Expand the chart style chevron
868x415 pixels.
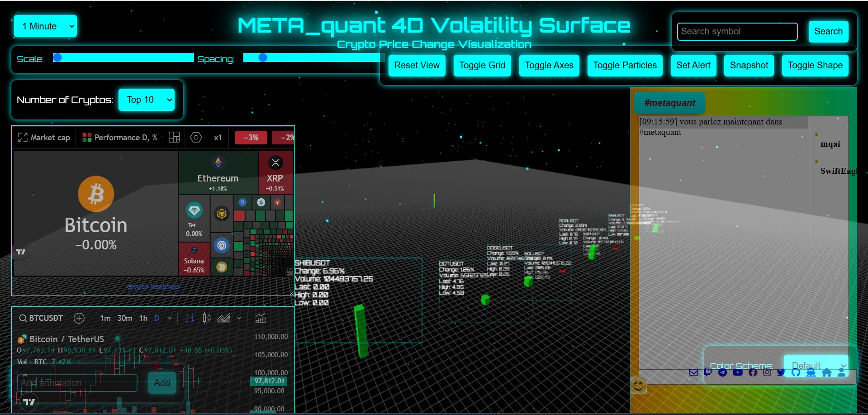[239, 318]
